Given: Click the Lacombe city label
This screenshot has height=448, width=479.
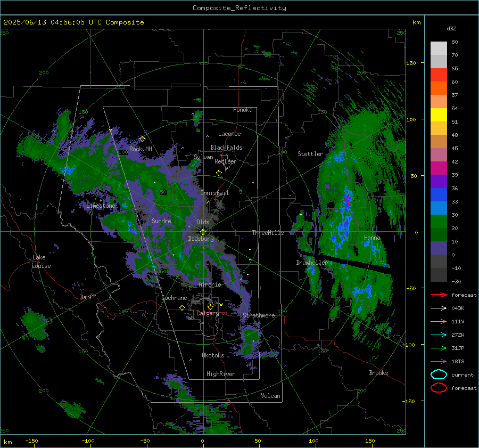Looking at the screenshot, I should coord(229,134).
